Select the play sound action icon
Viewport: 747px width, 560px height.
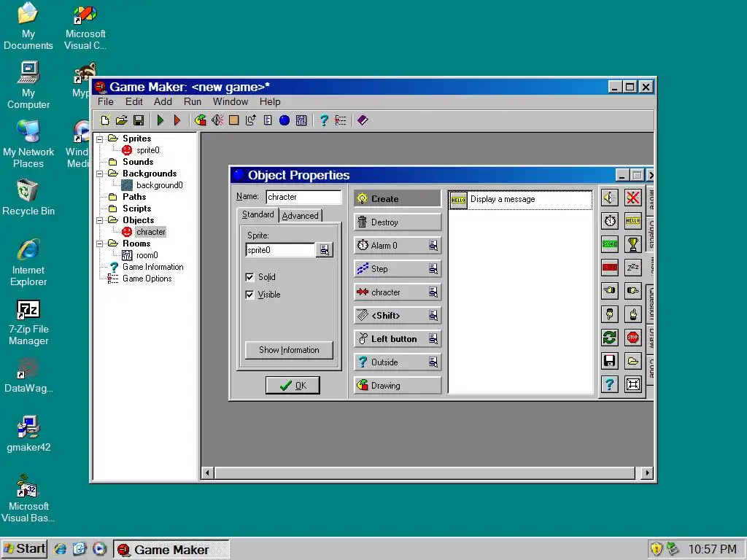[x=610, y=198]
